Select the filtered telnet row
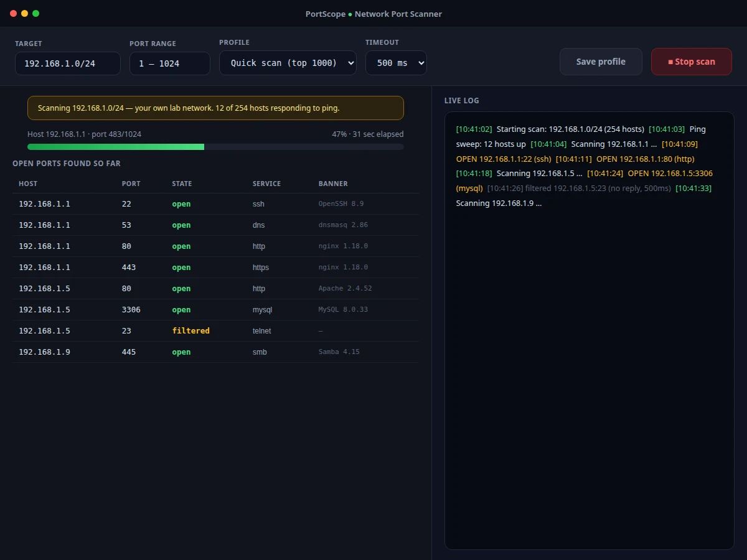 (215, 331)
